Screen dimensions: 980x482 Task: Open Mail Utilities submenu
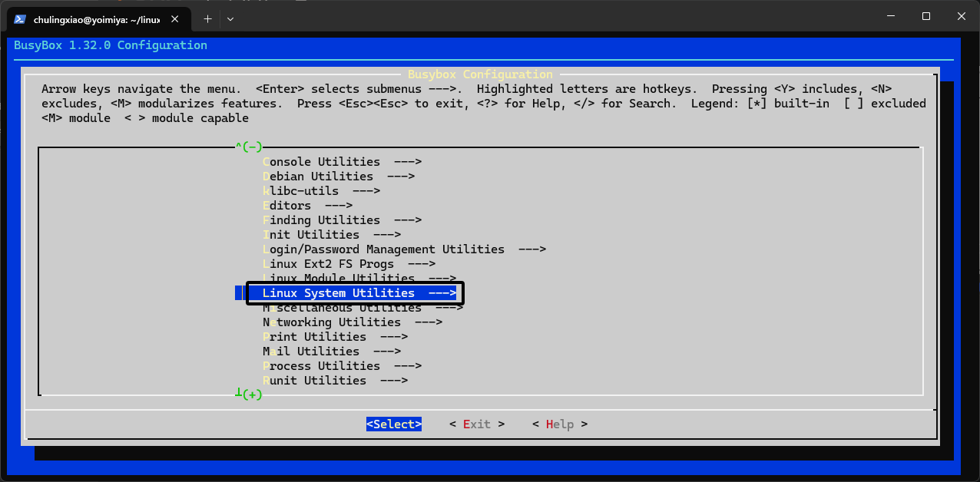tap(332, 352)
